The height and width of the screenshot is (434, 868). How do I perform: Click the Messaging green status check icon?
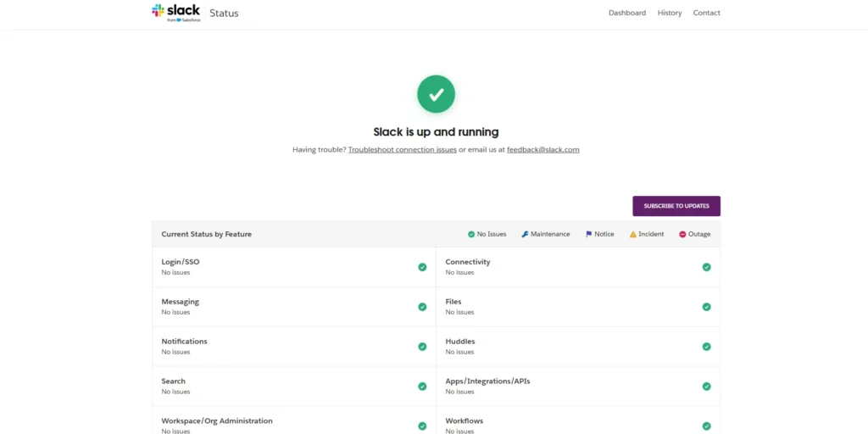click(422, 307)
